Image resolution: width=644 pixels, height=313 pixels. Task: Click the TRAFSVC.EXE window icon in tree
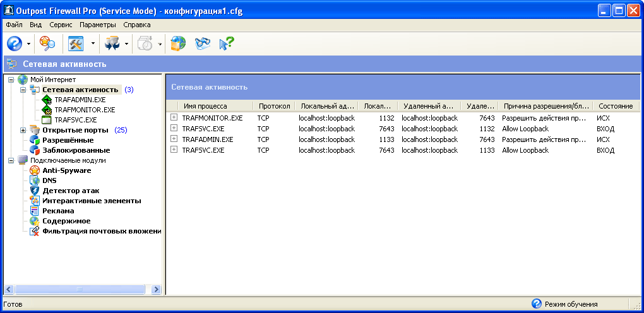coord(47,120)
